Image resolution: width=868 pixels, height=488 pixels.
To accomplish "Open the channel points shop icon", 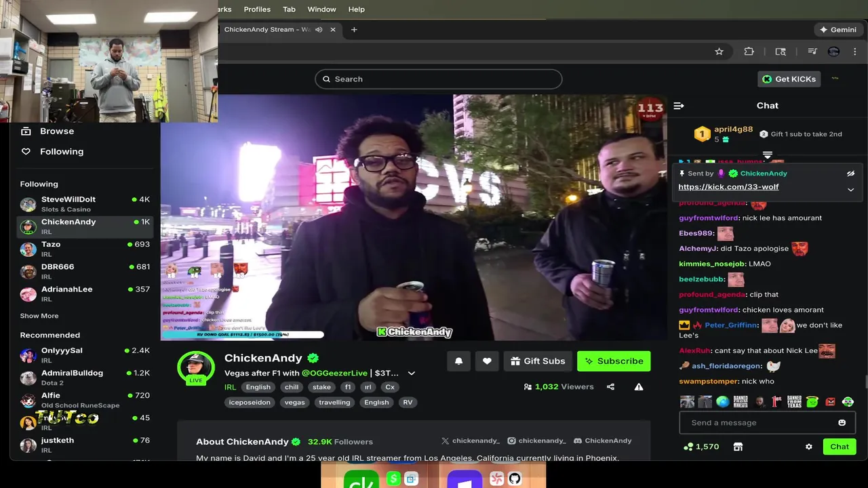I will [738, 447].
